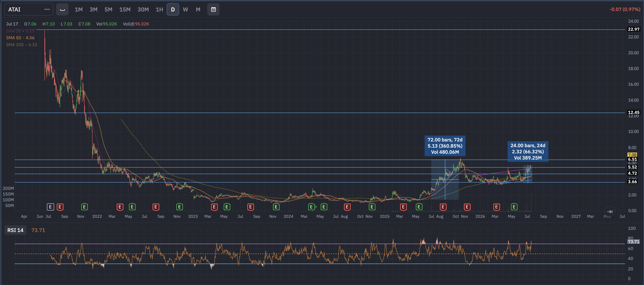Switch to the 5M timeframe

coord(108,10)
